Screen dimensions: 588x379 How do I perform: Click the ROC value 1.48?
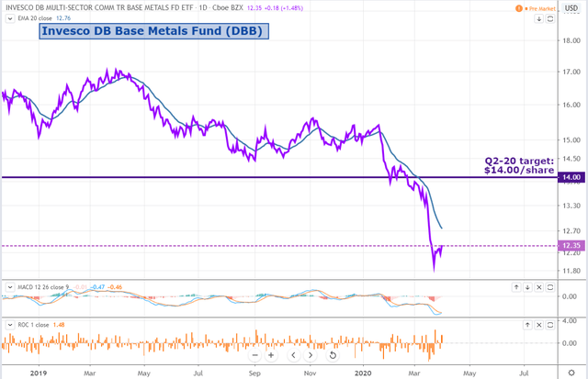click(59, 325)
